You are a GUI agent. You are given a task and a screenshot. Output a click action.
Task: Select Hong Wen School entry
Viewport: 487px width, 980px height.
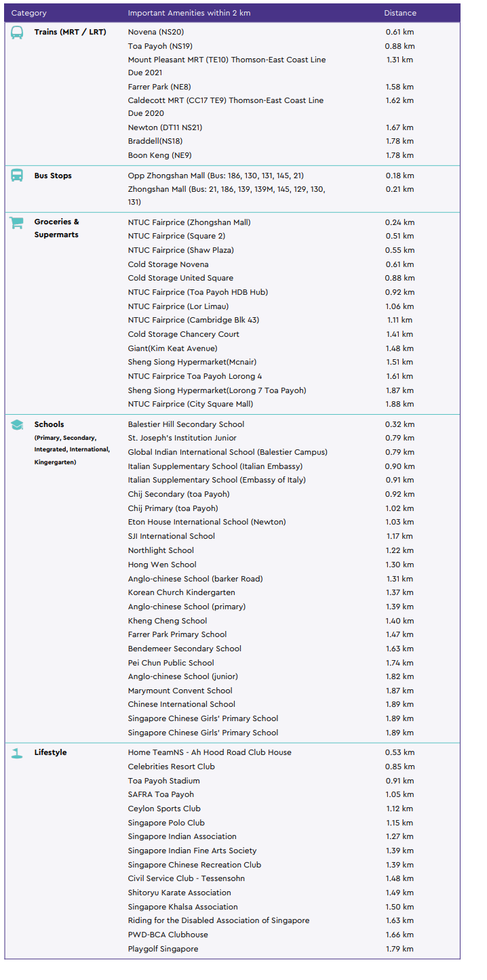coord(162,565)
